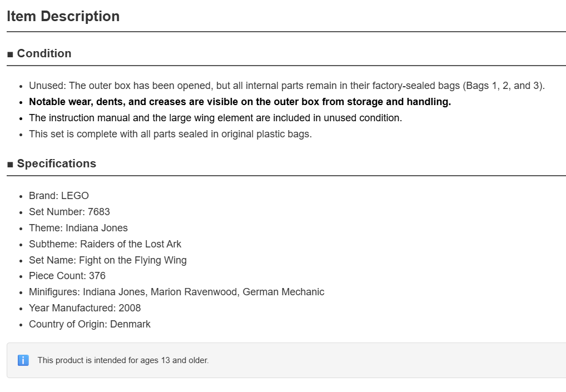Click the square bullet before Condition

point(10,54)
